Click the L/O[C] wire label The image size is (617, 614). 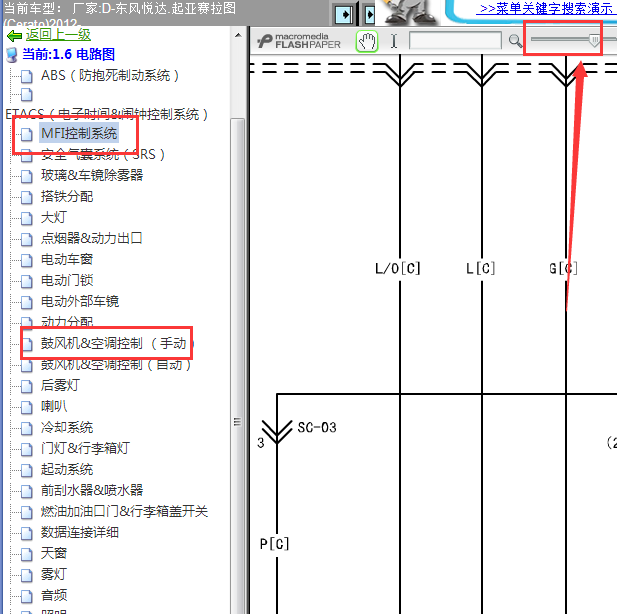pos(397,268)
